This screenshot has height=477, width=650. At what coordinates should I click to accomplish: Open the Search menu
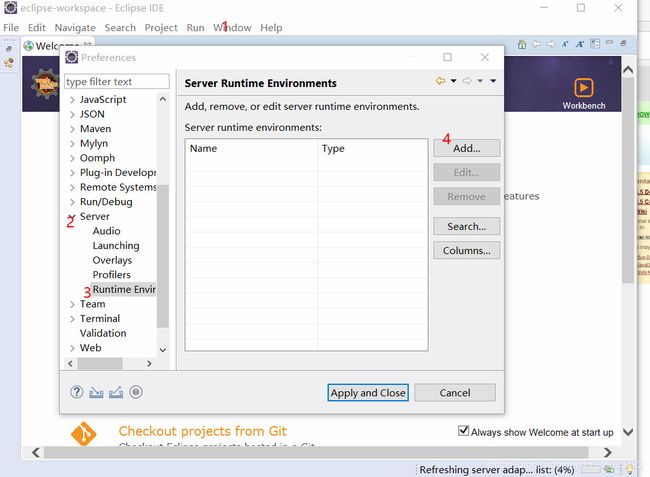[x=120, y=28]
